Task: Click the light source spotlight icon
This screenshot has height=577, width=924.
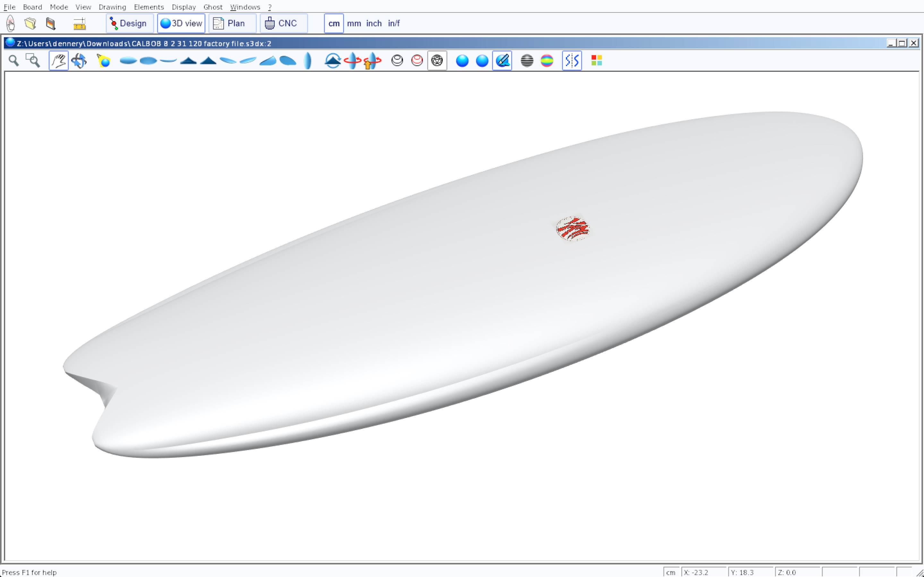Action: pos(104,61)
